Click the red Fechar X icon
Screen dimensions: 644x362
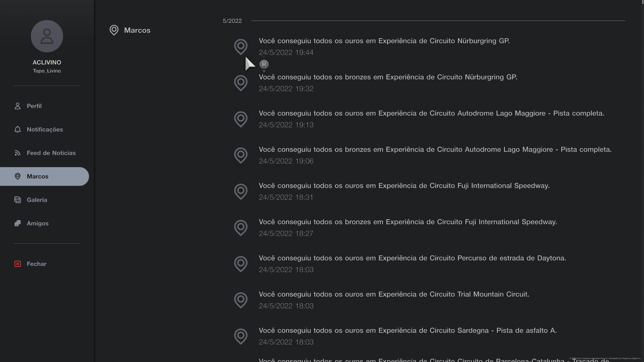(17, 264)
